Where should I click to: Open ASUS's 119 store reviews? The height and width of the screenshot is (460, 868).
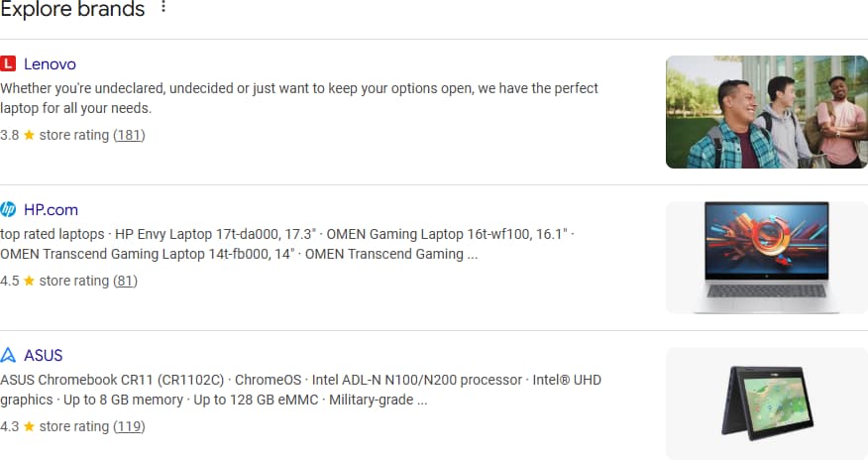(129, 426)
